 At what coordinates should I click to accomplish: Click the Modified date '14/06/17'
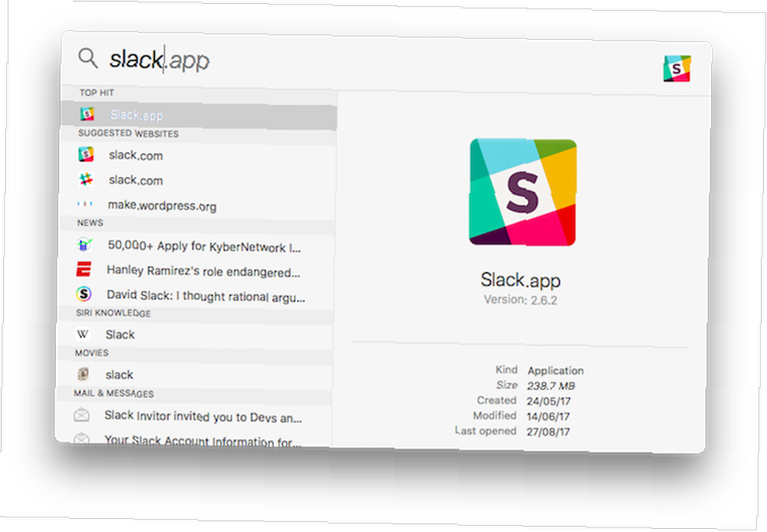[x=548, y=416]
